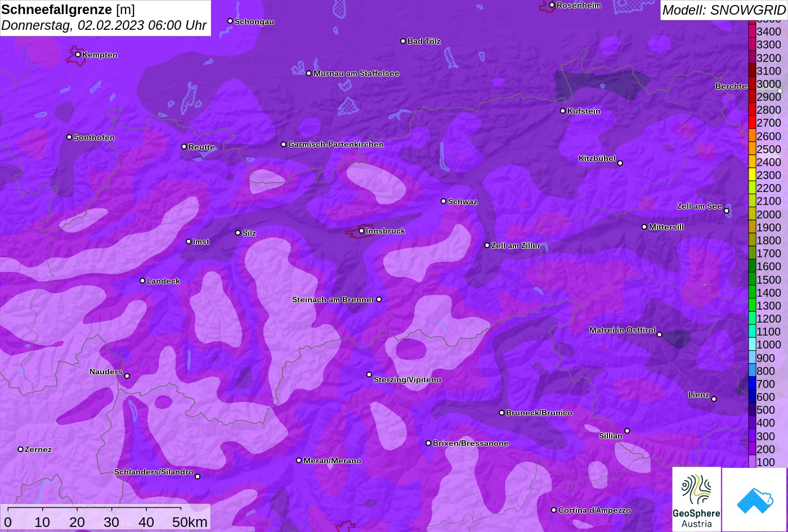Click the Kufstein marker dot

point(562,111)
